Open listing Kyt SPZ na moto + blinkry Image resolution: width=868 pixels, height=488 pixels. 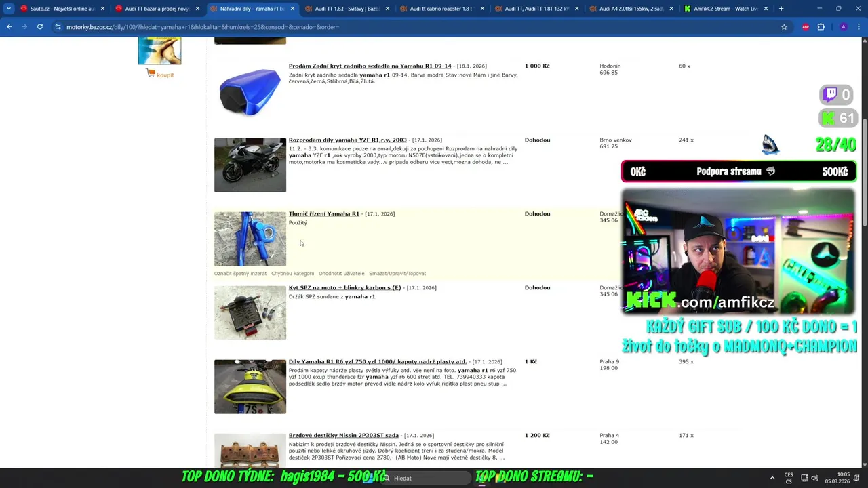344,288
